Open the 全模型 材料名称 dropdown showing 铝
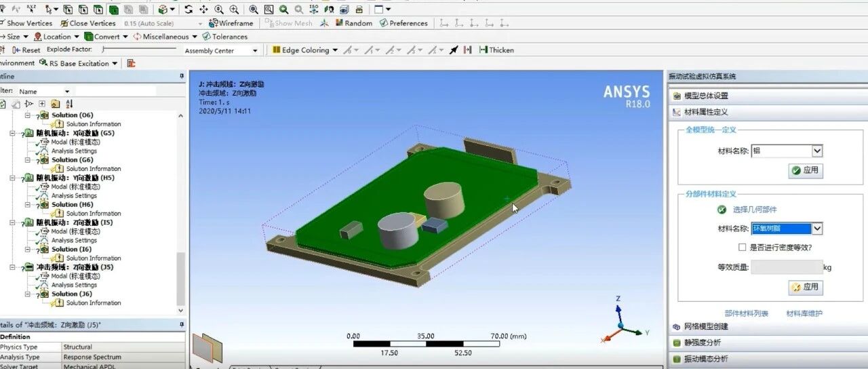This screenshot has width=868, height=369. (x=817, y=151)
